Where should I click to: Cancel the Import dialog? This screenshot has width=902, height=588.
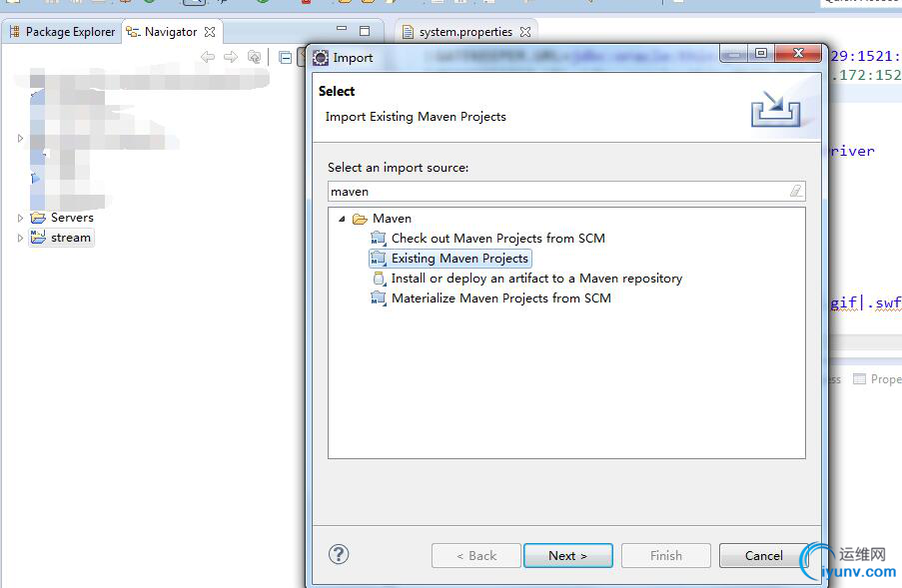pyautogui.click(x=763, y=555)
